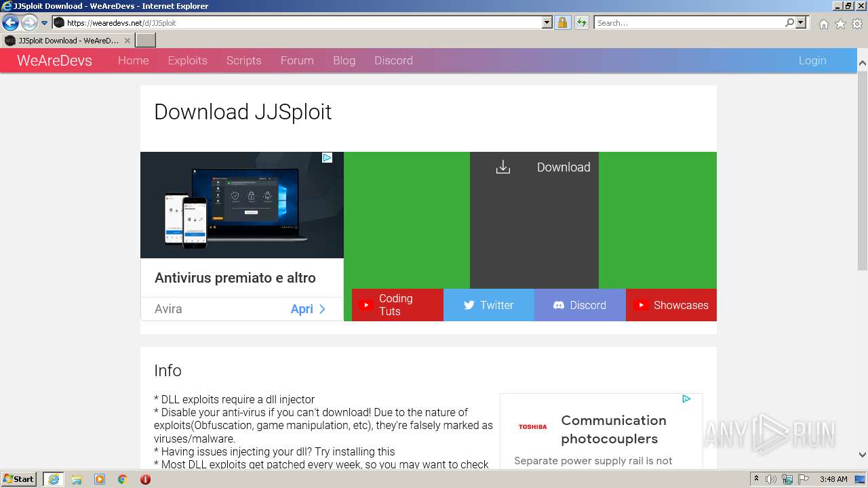This screenshot has width=868, height=488.
Task: Click Internet Explorer taskbar icon
Action: click(x=53, y=479)
